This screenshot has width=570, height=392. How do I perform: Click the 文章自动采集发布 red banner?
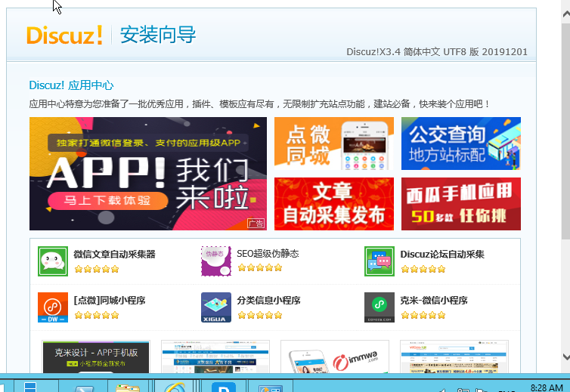(334, 204)
